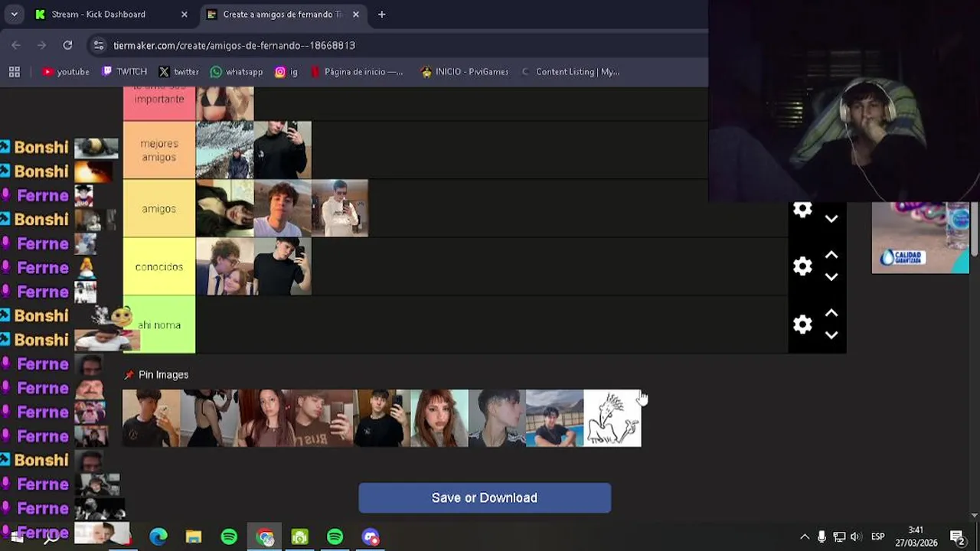Open the browser apps grid shortcut
The image size is (980, 551).
tap(14, 71)
